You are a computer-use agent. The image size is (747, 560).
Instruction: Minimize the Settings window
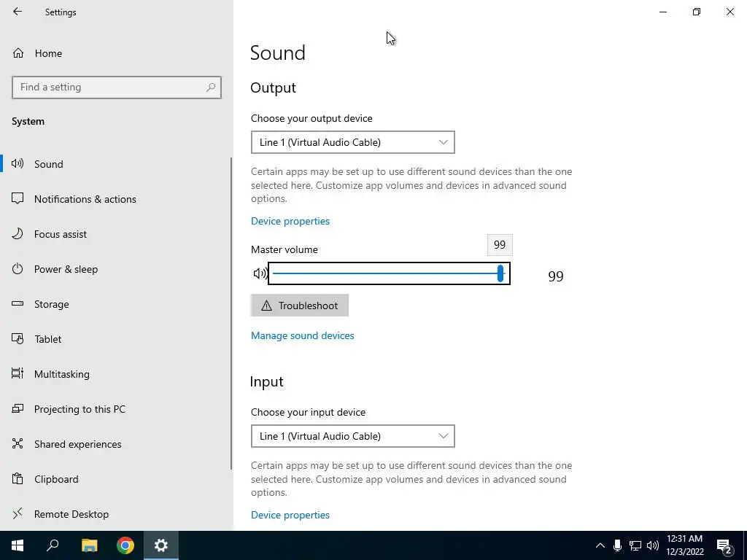662,12
